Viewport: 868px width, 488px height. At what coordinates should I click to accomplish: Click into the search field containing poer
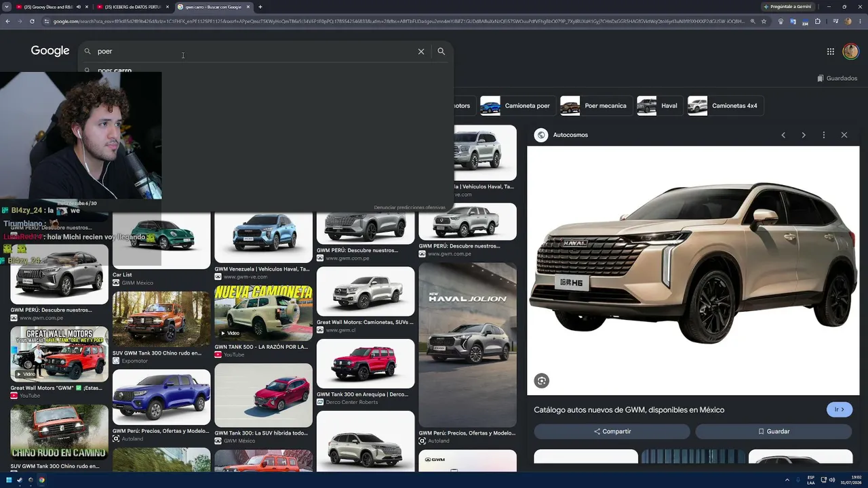tap(254, 52)
